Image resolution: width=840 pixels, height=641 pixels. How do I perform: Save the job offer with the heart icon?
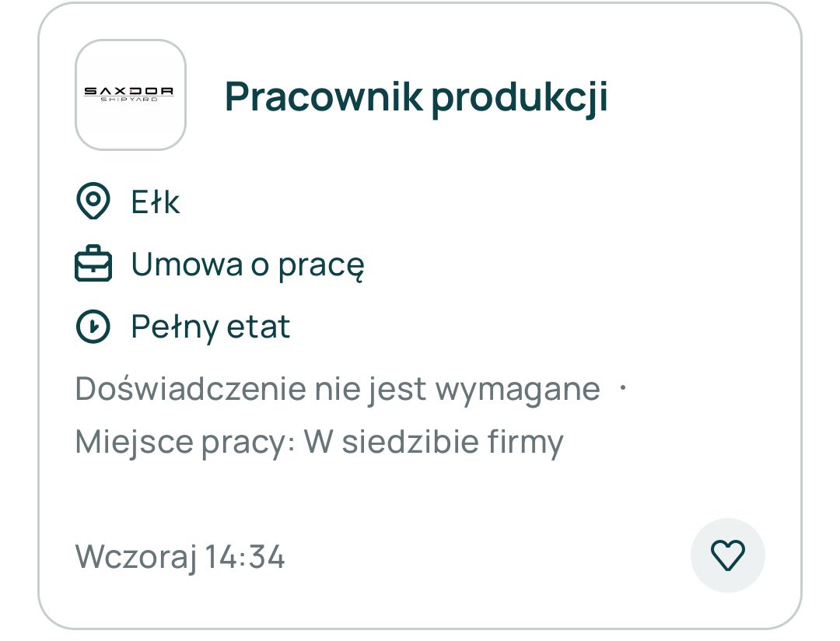point(728,556)
